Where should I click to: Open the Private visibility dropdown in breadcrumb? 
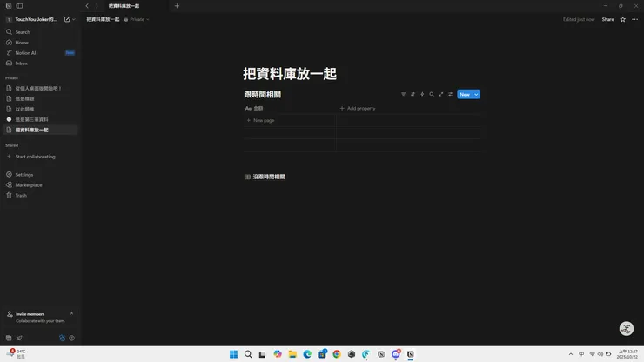coord(137,19)
